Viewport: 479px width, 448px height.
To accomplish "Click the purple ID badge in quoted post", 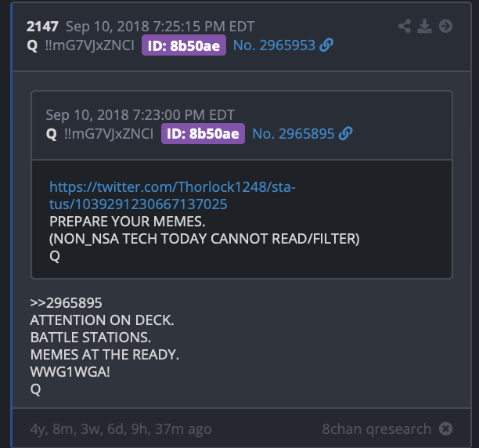I will (203, 134).
